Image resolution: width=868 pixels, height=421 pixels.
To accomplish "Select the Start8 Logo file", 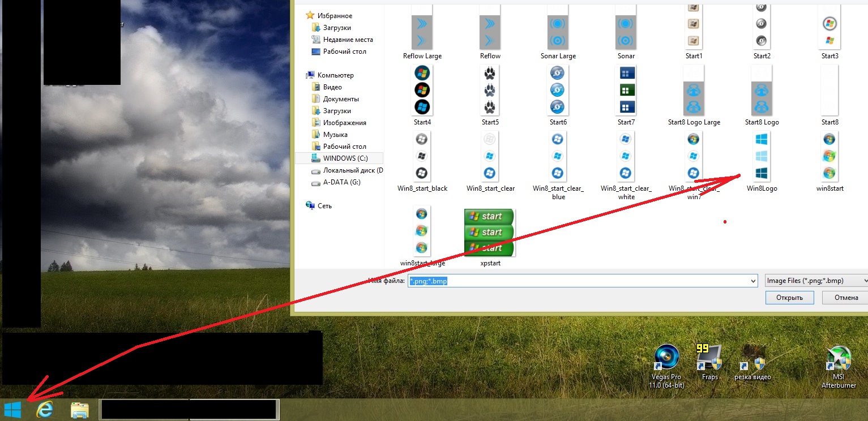I will [762, 95].
